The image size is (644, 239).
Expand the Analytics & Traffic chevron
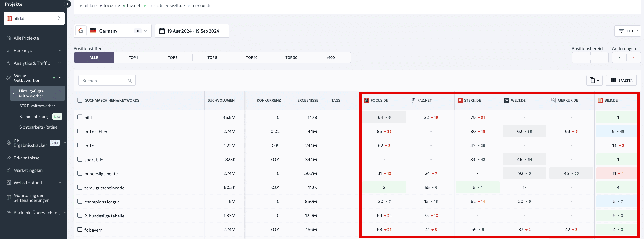[60, 63]
